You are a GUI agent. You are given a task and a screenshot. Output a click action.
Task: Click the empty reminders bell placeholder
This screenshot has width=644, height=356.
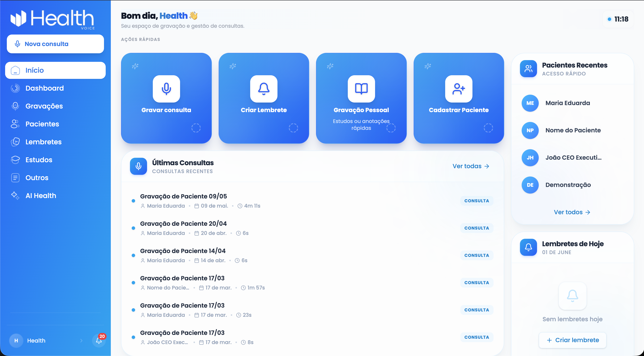572,296
